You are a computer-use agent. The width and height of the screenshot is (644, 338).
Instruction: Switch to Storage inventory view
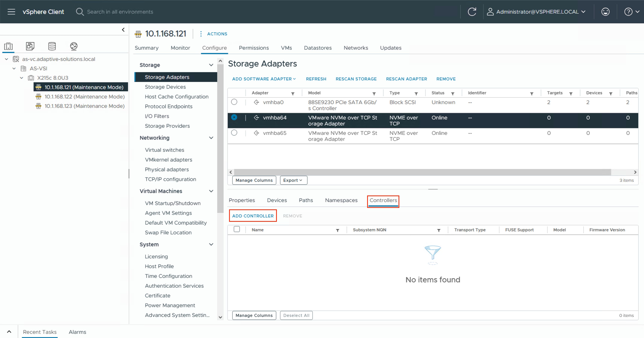[x=52, y=46]
